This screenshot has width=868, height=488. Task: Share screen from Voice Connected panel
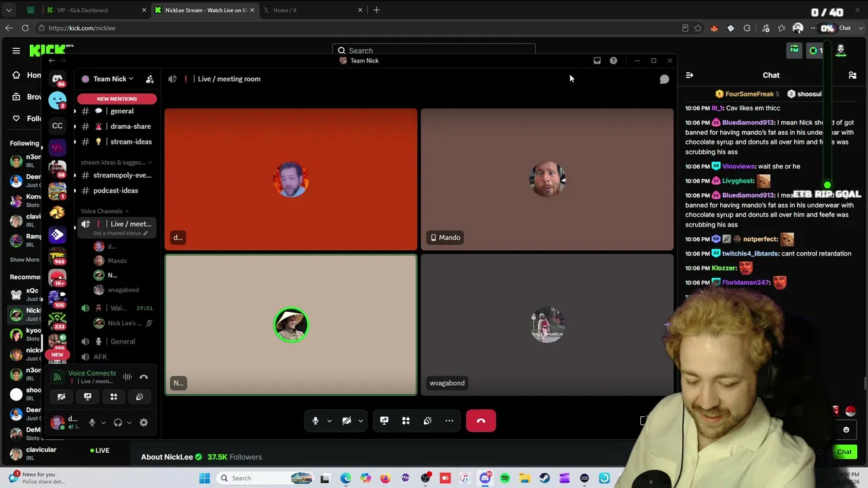[x=87, y=396]
